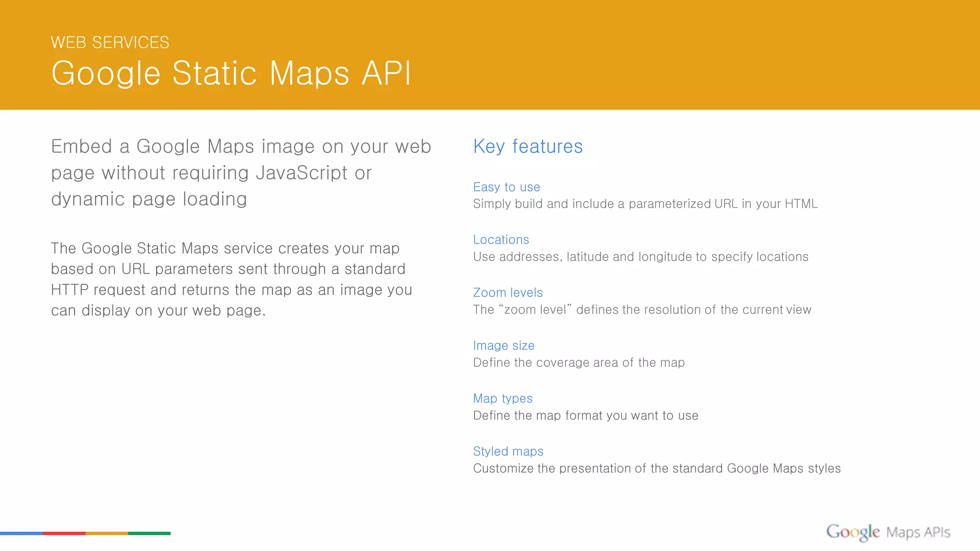Click the Google Maps APIs logo
Screen dimensions: 980x551
point(888,532)
